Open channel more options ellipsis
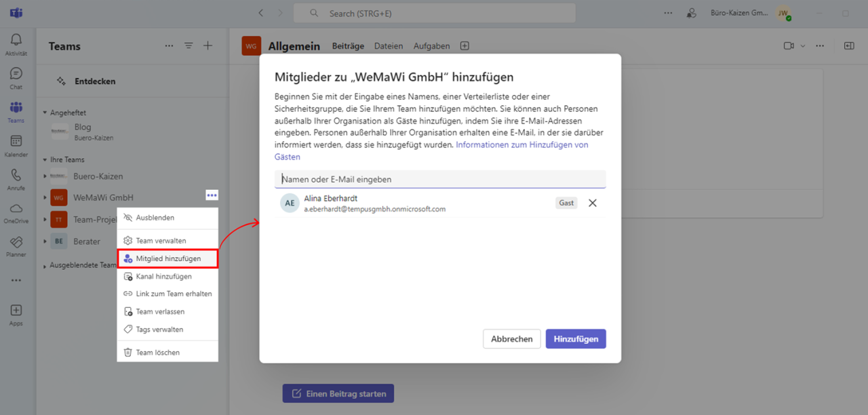868x415 pixels. point(820,46)
